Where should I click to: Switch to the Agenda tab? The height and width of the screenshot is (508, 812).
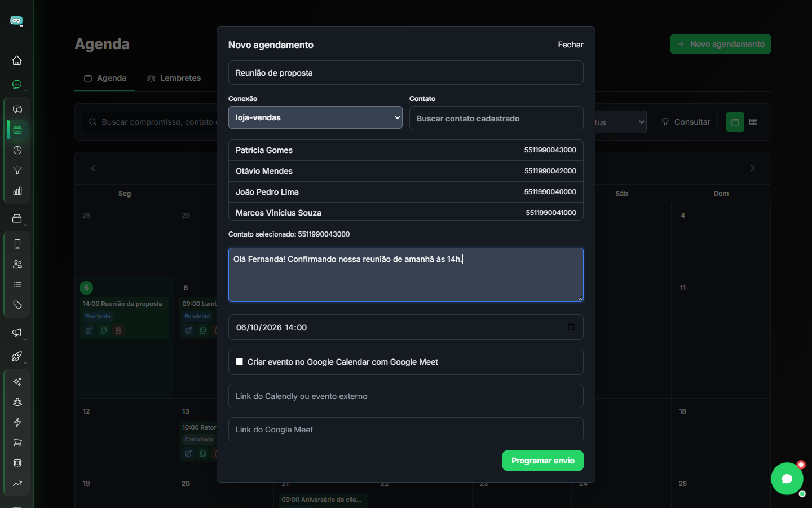click(105, 78)
